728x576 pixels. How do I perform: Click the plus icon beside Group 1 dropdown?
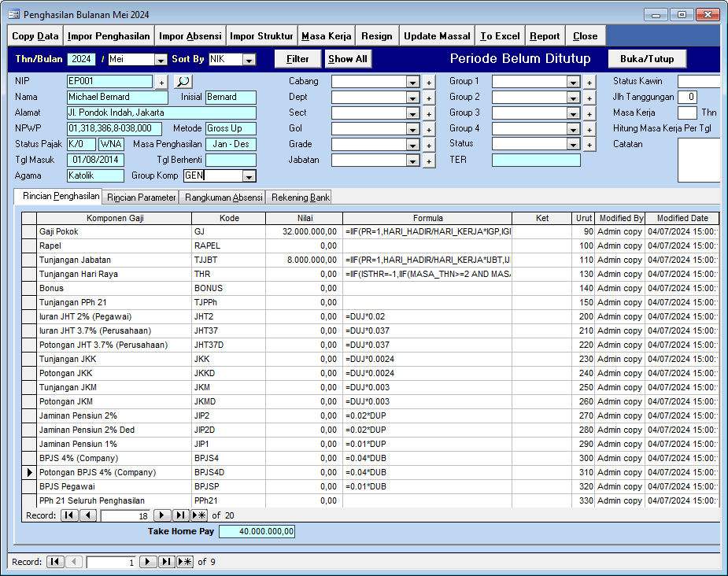pos(589,82)
